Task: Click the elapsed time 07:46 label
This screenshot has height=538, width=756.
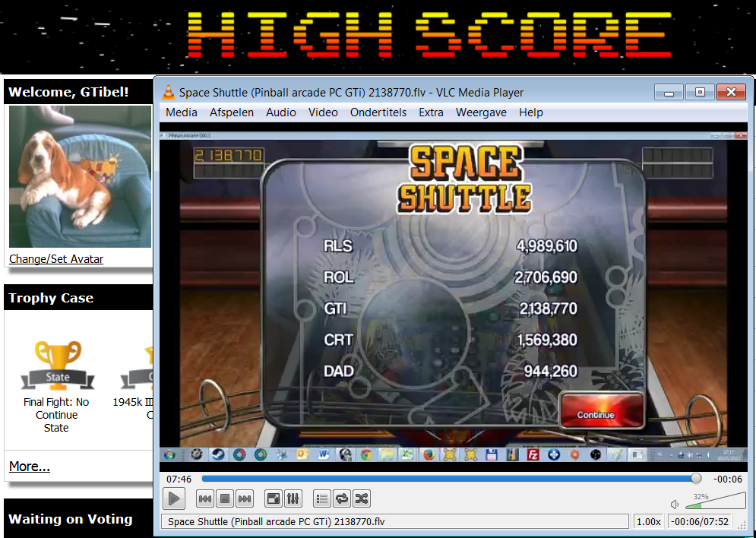Action: tap(179, 479)
